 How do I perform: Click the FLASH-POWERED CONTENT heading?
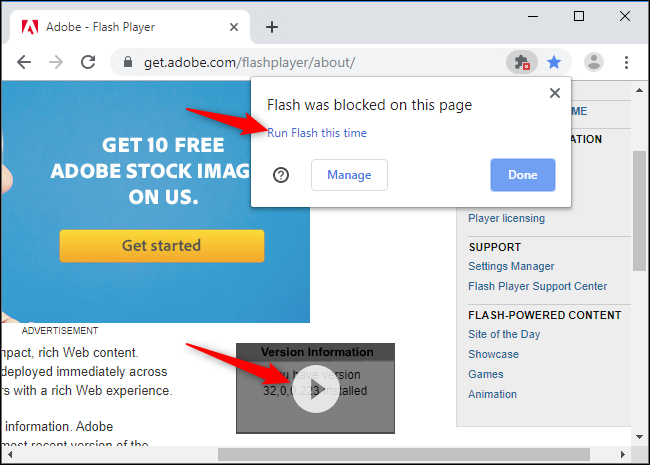click(545, 315)
